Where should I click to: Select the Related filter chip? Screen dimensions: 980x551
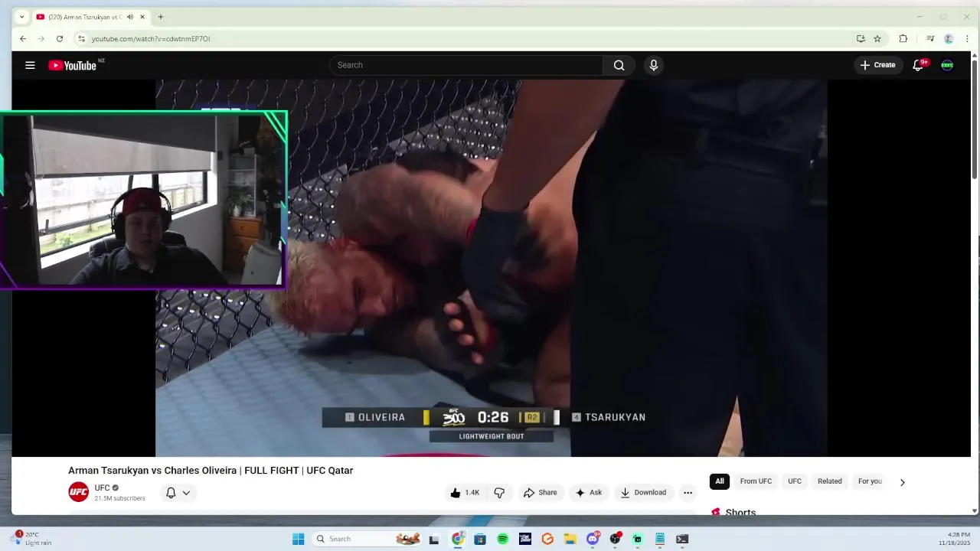click(x=829, y=481)
